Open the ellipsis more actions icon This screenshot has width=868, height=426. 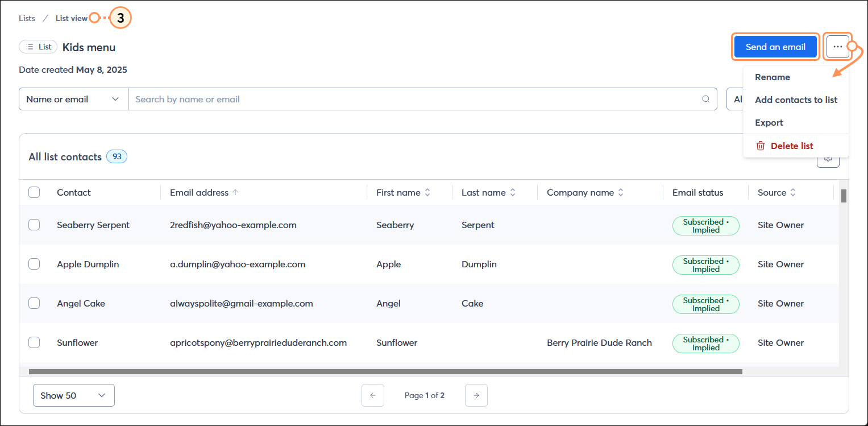click(838, 47)
